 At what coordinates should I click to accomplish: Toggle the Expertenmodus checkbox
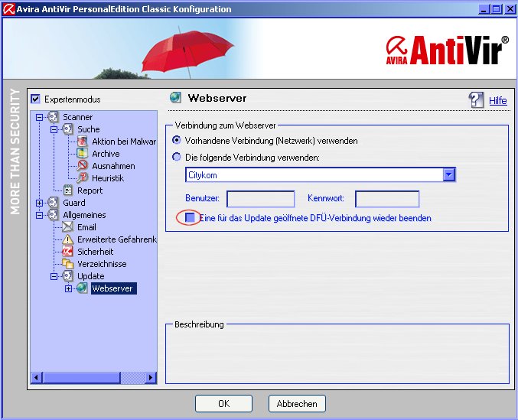click(x=35, y=99)
